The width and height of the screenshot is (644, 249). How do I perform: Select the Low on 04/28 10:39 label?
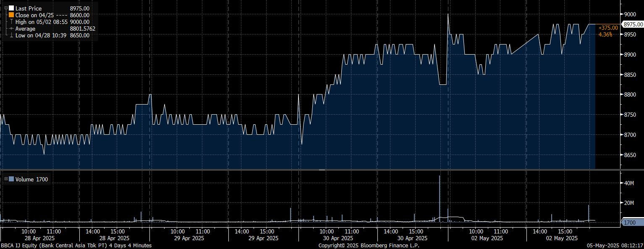[41, 35]
